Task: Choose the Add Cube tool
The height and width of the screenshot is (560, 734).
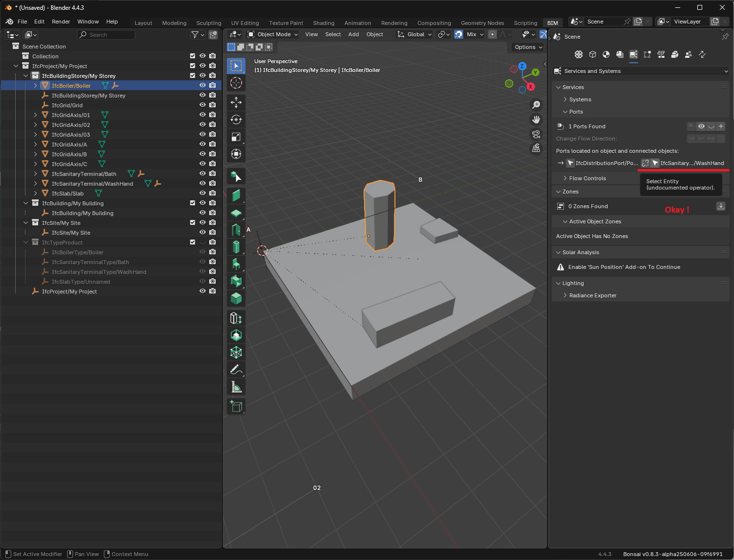Action: pos(236,406)
